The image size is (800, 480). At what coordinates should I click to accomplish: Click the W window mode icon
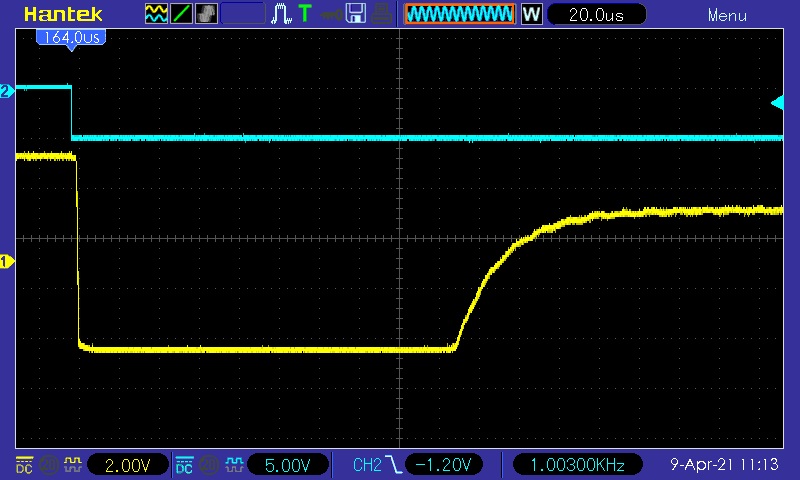click(x=531, y=14)
